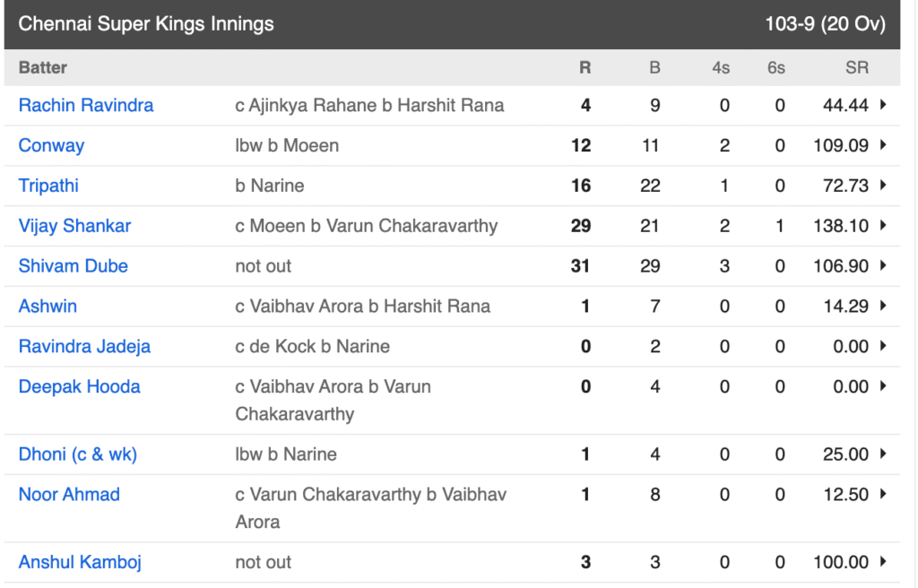918x588 pixels.
Task: Expand arrow next to Tripathi's 72.73
Action: (883, 185)
